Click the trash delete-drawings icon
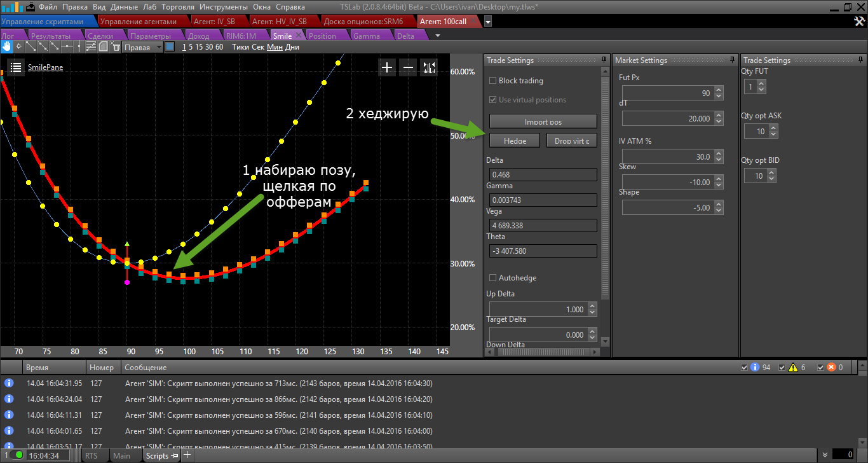This screenshot has height=463, width=868. point(116,46)
